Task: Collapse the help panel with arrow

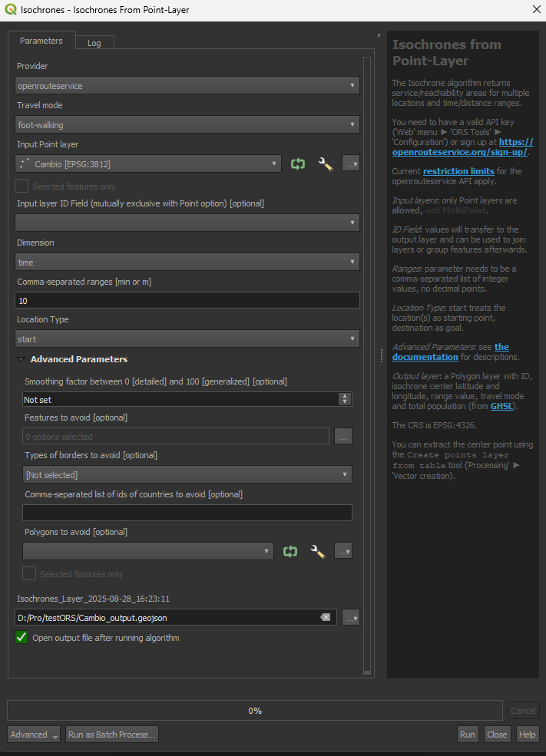Action: [379, 35]
